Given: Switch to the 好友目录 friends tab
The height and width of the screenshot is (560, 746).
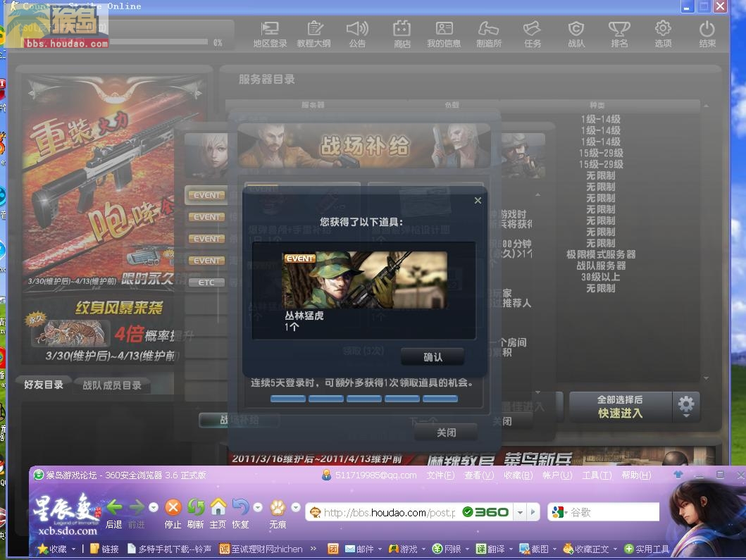Looking at the screenshot, I should coord(44,385).
